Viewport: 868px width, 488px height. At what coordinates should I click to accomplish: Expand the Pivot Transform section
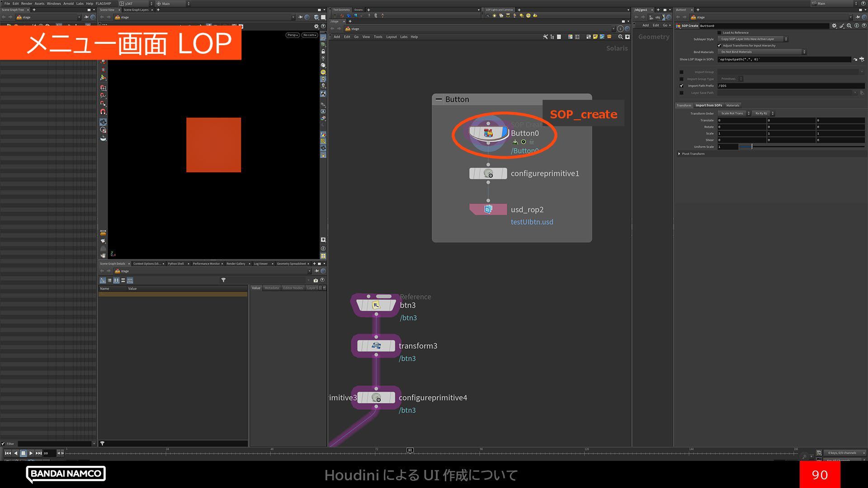679,154
